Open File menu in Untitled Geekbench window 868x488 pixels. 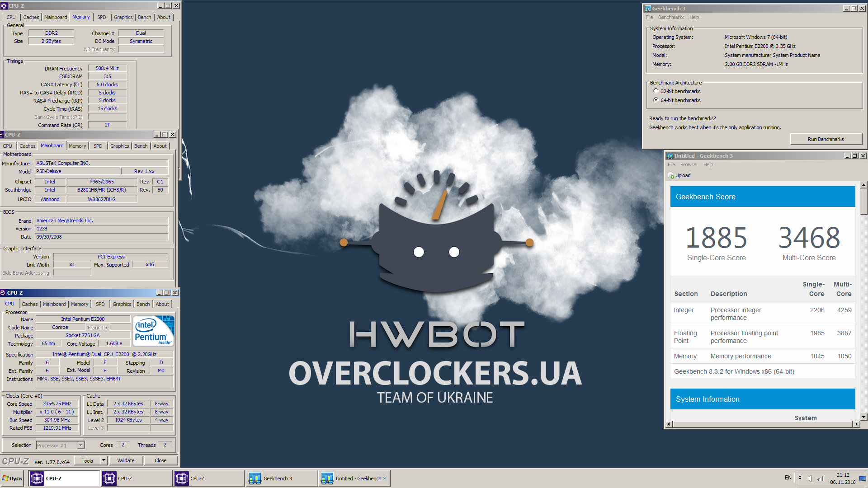click(671, 164)
